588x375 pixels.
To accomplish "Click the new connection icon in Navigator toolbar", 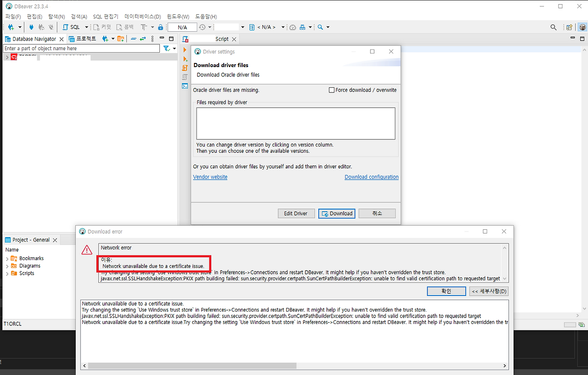I will 105,39.
